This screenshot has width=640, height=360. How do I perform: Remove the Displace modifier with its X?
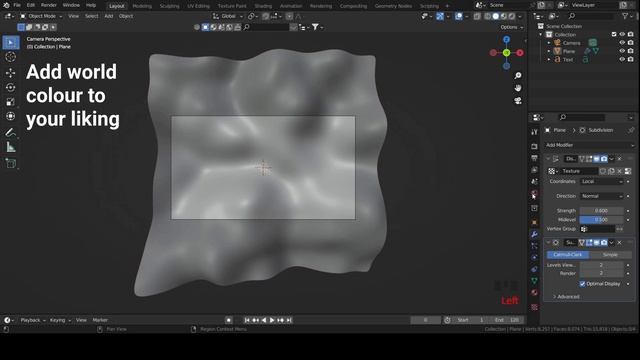(620, 159)
